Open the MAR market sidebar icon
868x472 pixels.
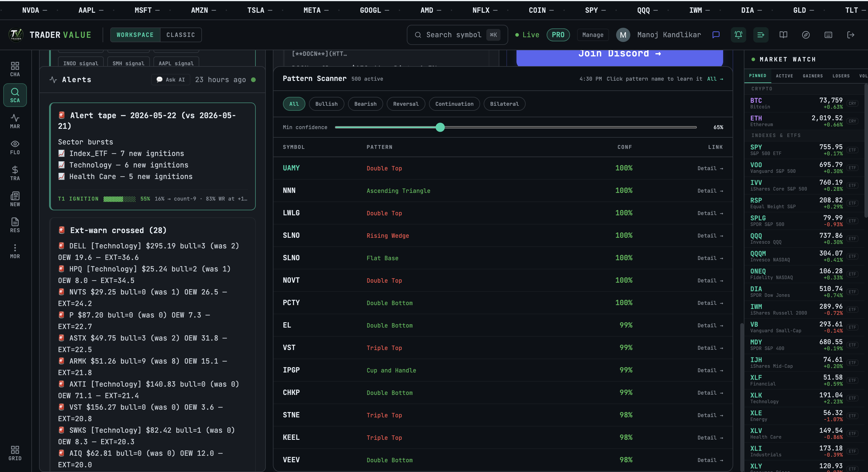15,121
